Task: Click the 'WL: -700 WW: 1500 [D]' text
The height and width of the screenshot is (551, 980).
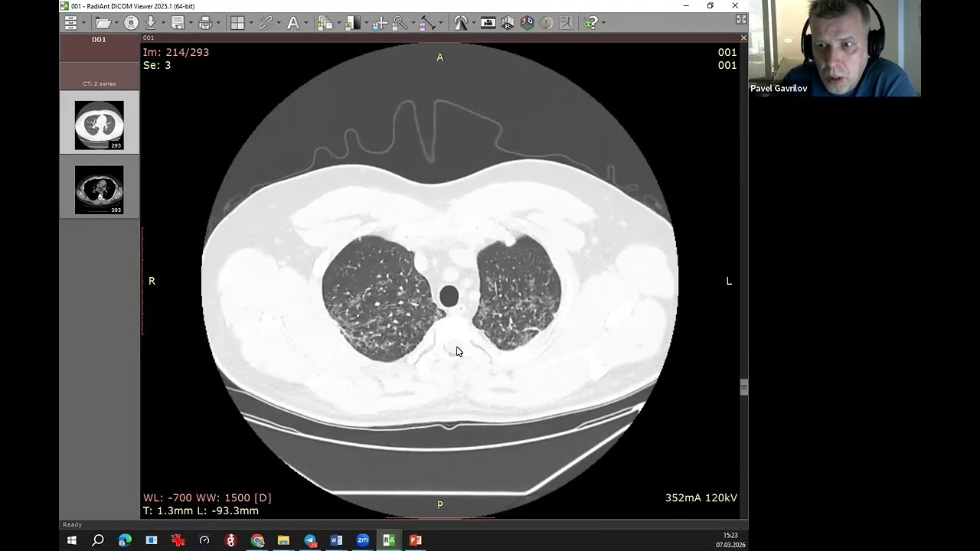Action: point(207,497)
